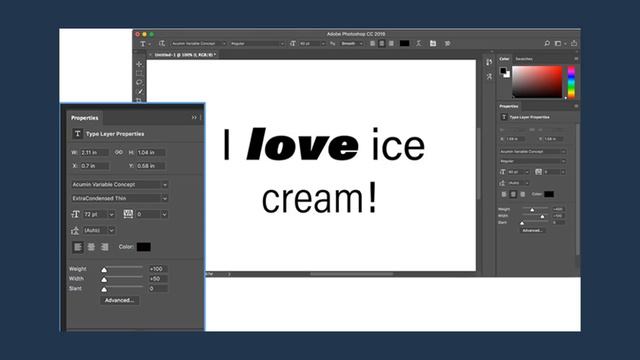The height and width of the screenshot is (360, 640).
Task: Click the leading icon in large Properties panel
Action: 75,231
